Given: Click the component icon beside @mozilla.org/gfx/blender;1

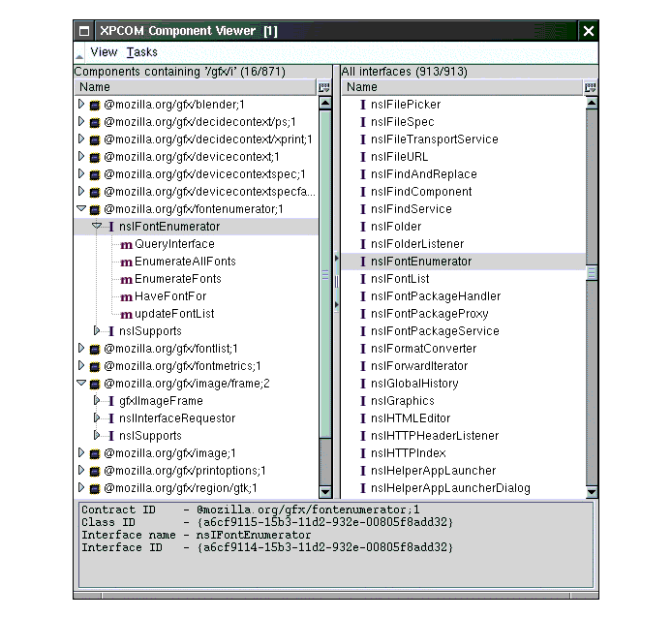Looking at the screenshot, I should (x=95, y=105).
